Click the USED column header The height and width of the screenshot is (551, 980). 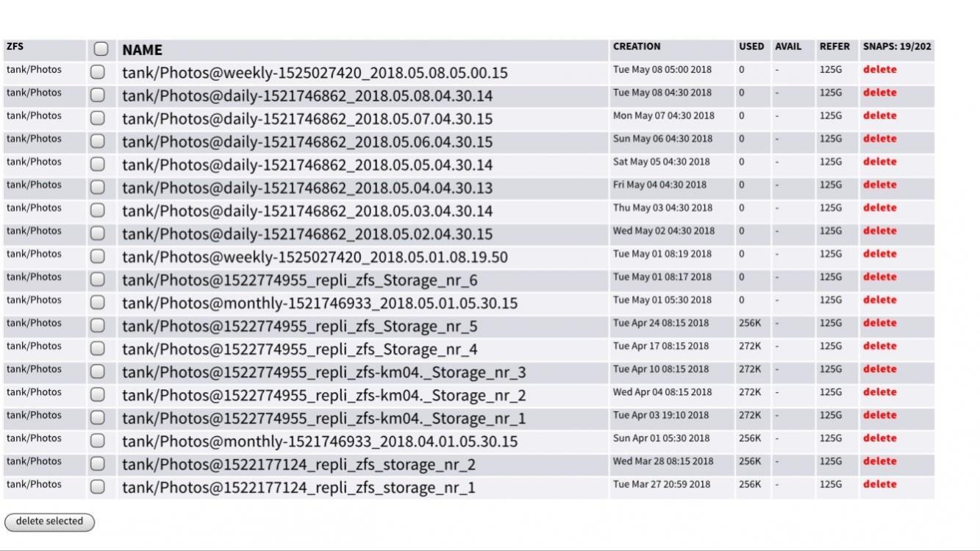(x=751, y=46)
